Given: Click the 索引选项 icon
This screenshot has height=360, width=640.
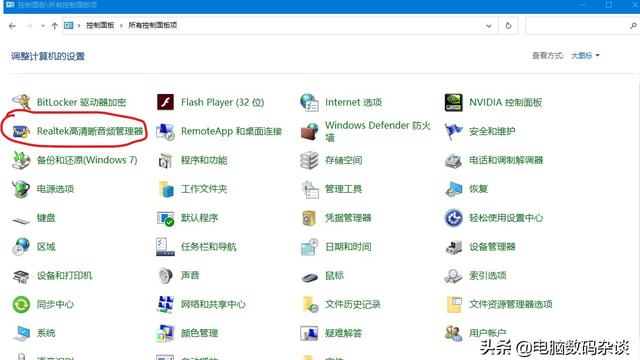Looking at the screenshot, I should [453, 276].
